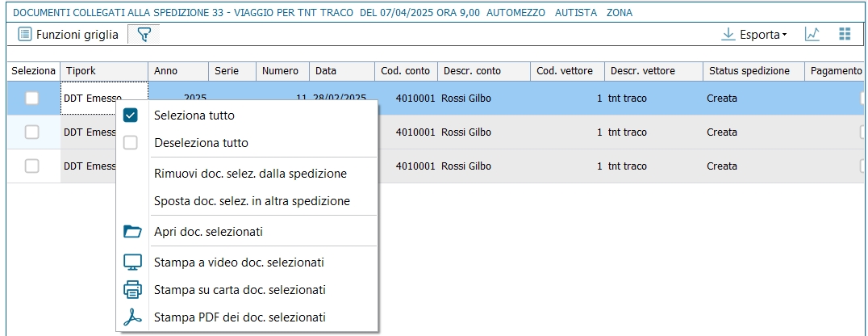Tick the checkbox in the second row

click(x=31, y=132)
